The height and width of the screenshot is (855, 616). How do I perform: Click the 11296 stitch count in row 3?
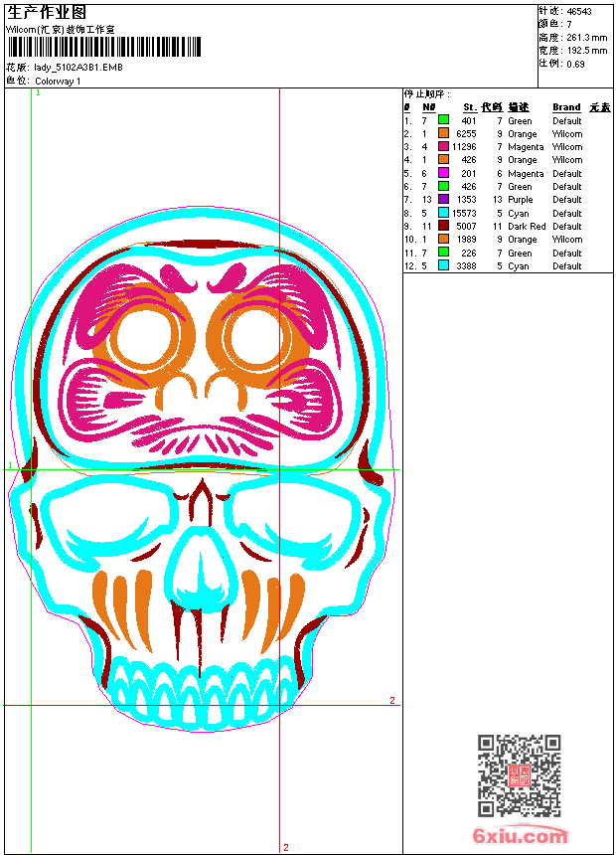coord(464,147)
